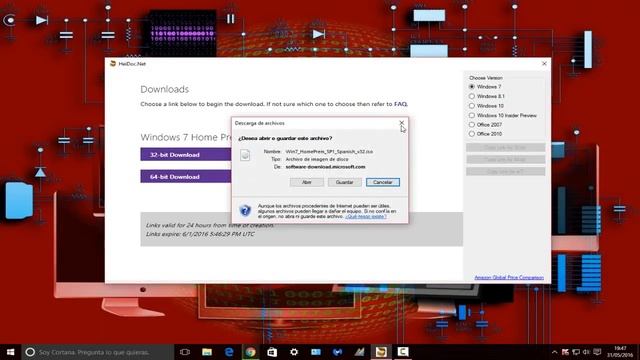
Task: Click the volume speaker tray icon
Action: 587,352
